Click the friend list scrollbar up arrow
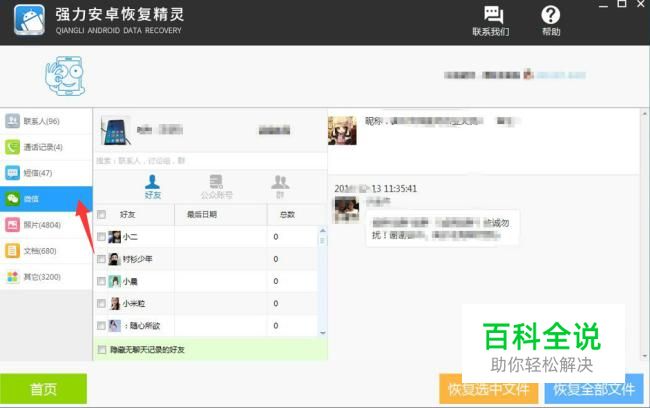The width and height of the screenshot is (650, 408). point(323,230)
